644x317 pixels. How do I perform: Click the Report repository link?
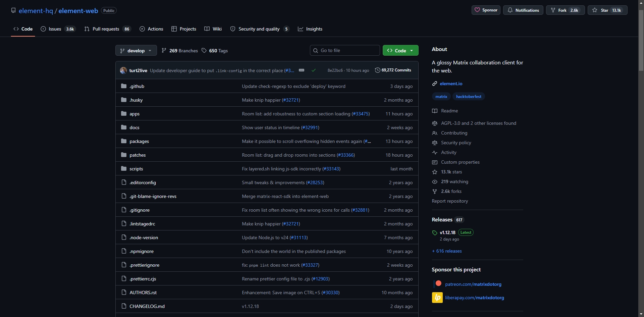450,201
